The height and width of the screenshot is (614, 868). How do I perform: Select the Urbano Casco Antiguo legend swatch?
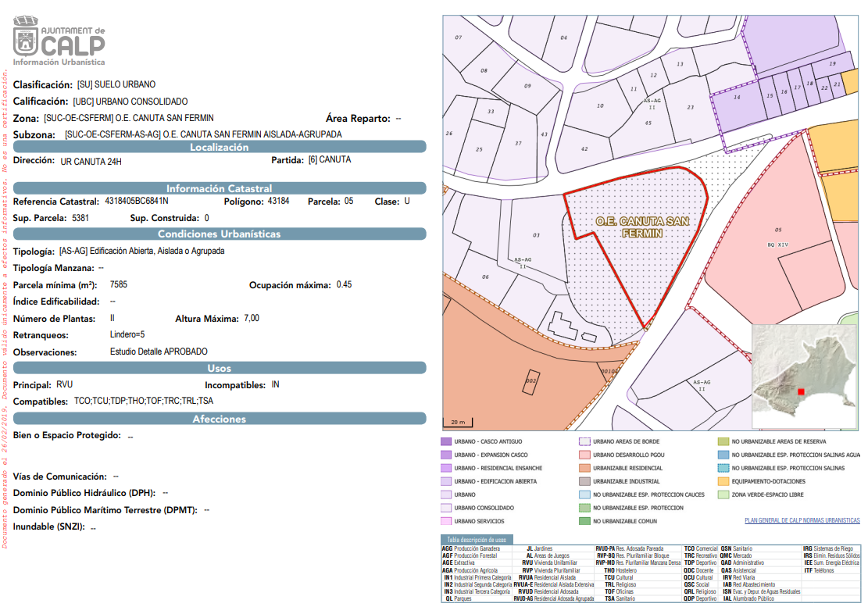tap(445, 441)
